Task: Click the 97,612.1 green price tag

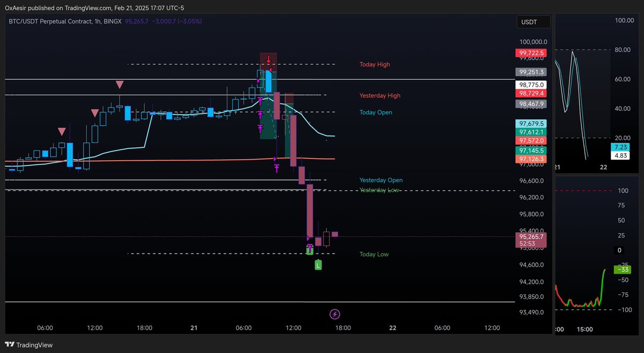Action: point(531,132)
